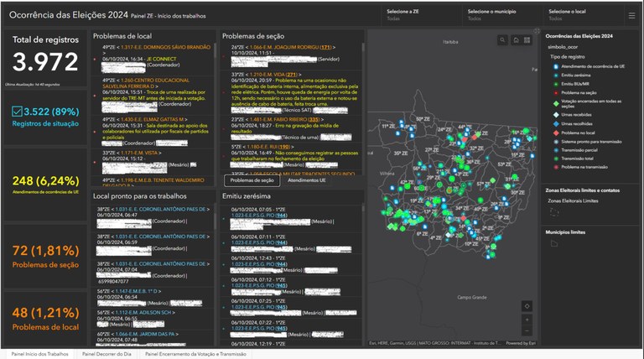Click the map search magnifier icon

502,40
